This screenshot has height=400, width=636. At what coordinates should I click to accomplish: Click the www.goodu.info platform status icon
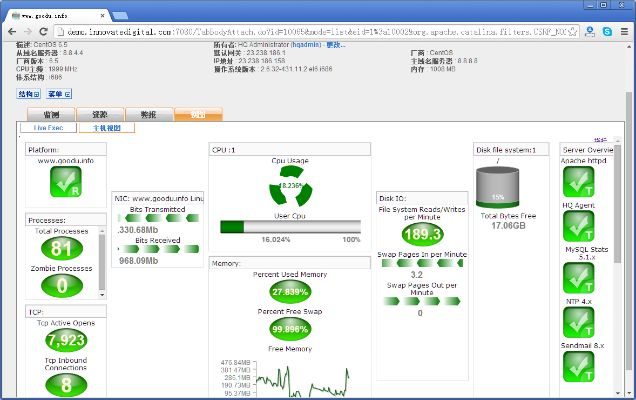(66, 182)
